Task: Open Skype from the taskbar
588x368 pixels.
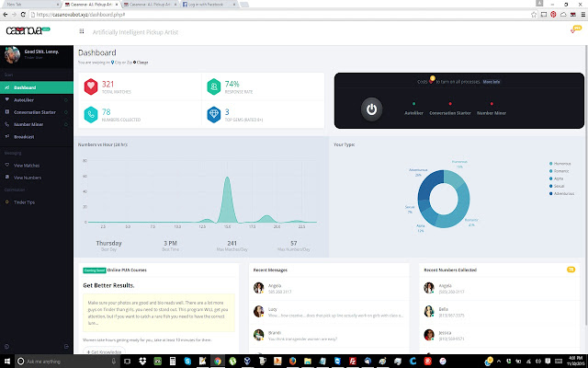Action: point(187,362)
